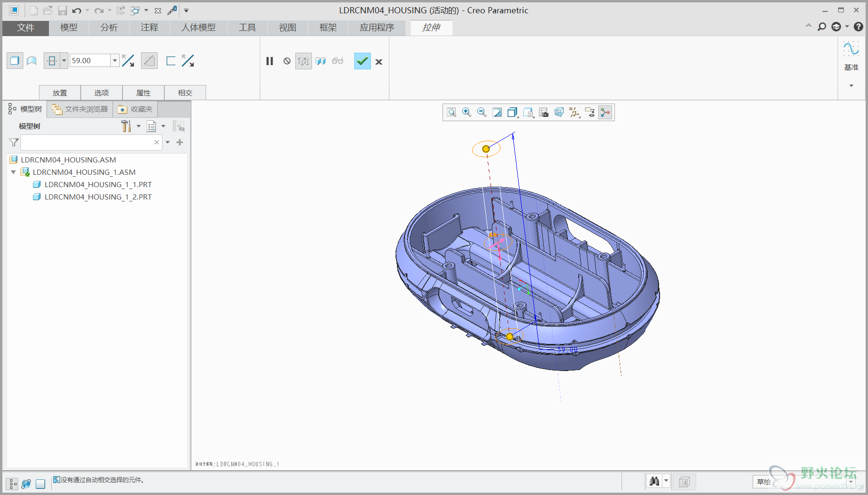Screen dimensions: 868x495
Task: Open model tree settings hammer icon
Action: [x=126, y=126]
